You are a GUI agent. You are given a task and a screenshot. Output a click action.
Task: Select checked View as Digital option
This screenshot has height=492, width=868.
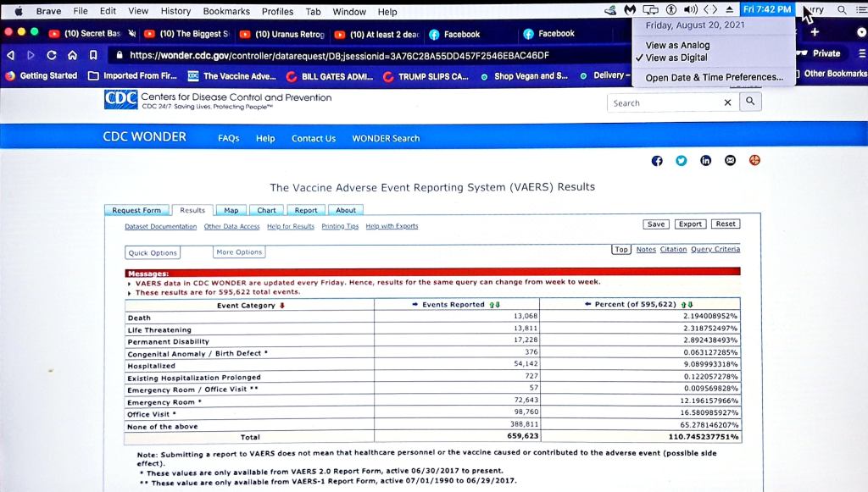point(676,58)
